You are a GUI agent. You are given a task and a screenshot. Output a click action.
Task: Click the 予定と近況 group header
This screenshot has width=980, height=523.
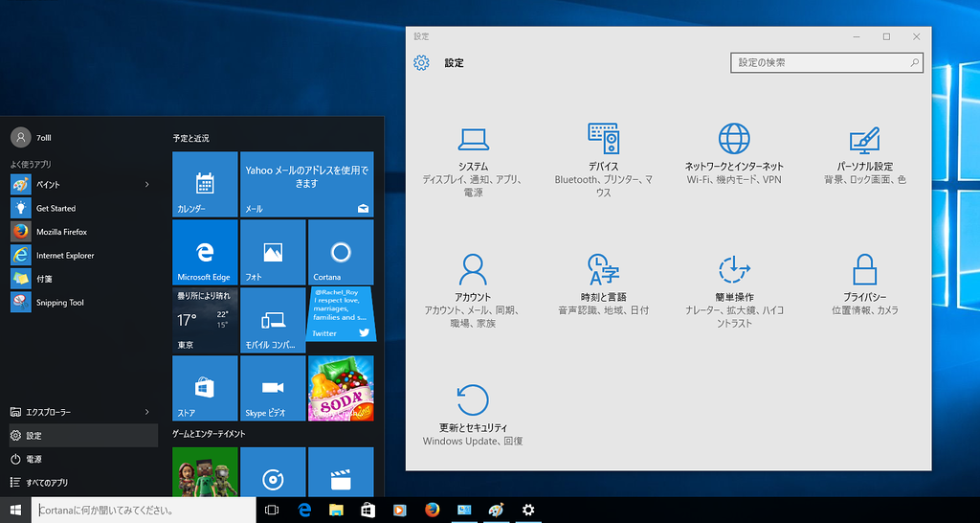coord(190,138)
